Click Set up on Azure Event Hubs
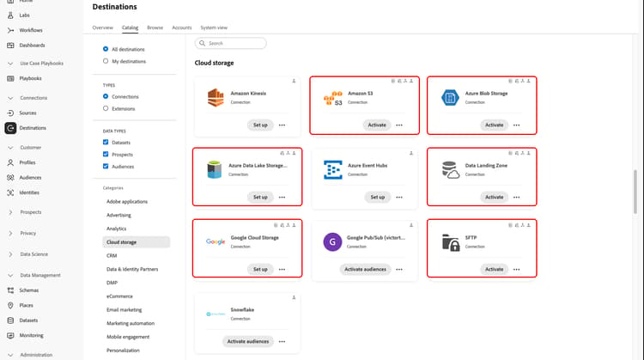644x360 pixels. tap(378, 198)
